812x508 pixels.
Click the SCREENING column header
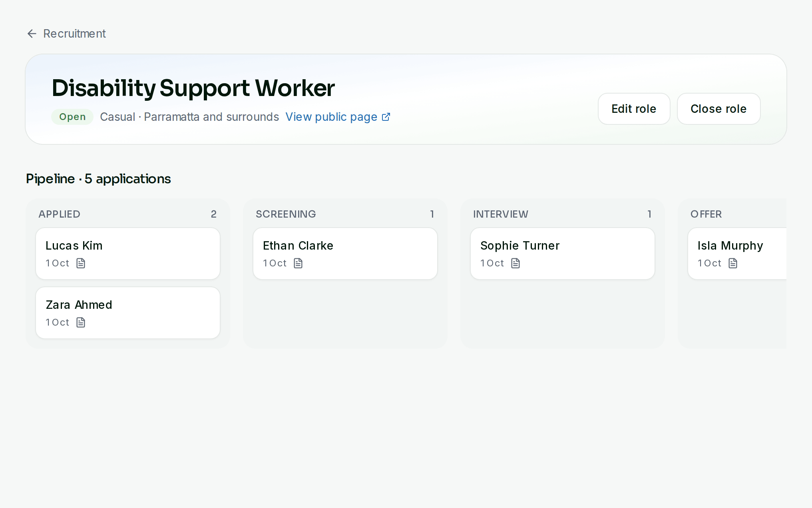[286, 214]
